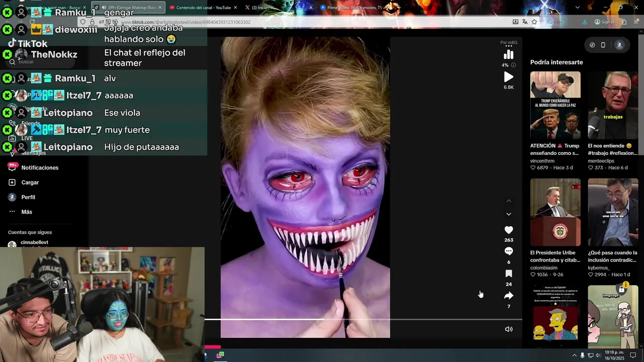
Task: Open 'El Presidente Uribe confrontaba' title
Action: [x=555, y=256]
